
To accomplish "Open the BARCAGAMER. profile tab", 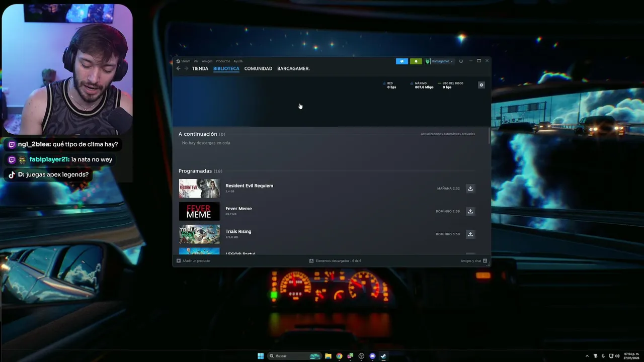I will 293,68.
